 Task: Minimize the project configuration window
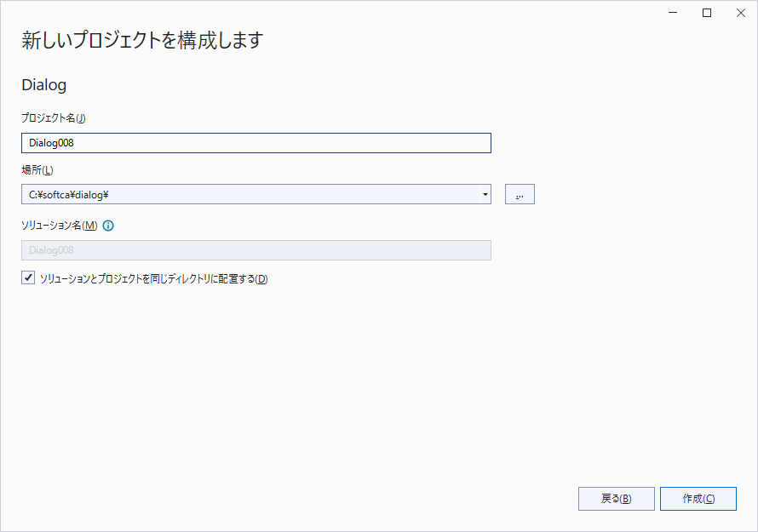[x=675, y=13]
